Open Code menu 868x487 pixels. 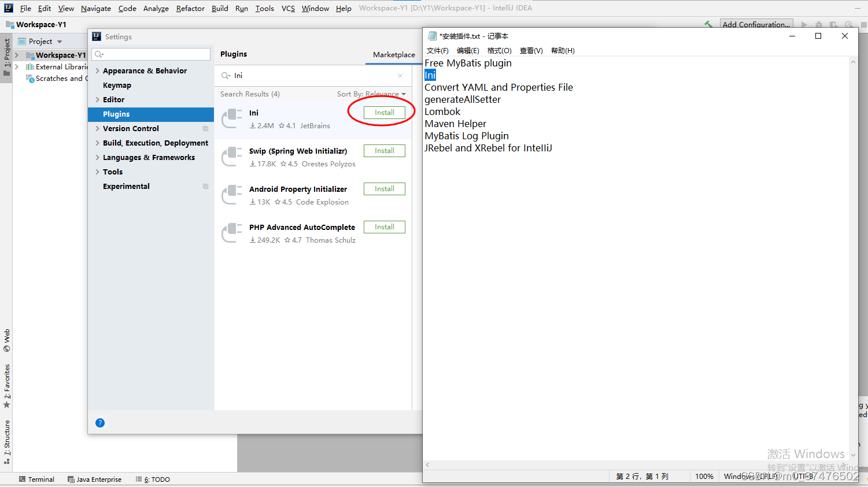(x=127, y=9)
